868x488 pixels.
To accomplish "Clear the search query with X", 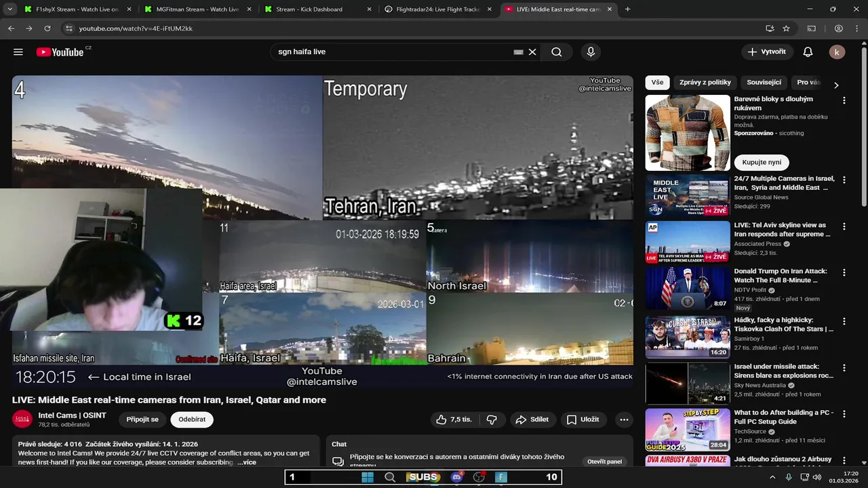I will 532,52.
